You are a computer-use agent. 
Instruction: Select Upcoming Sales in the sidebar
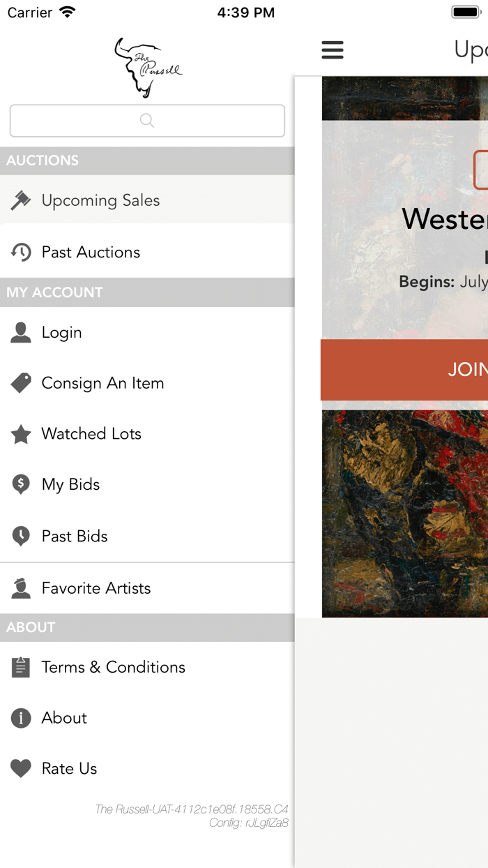pyautogui.click(x=100, y=201)
